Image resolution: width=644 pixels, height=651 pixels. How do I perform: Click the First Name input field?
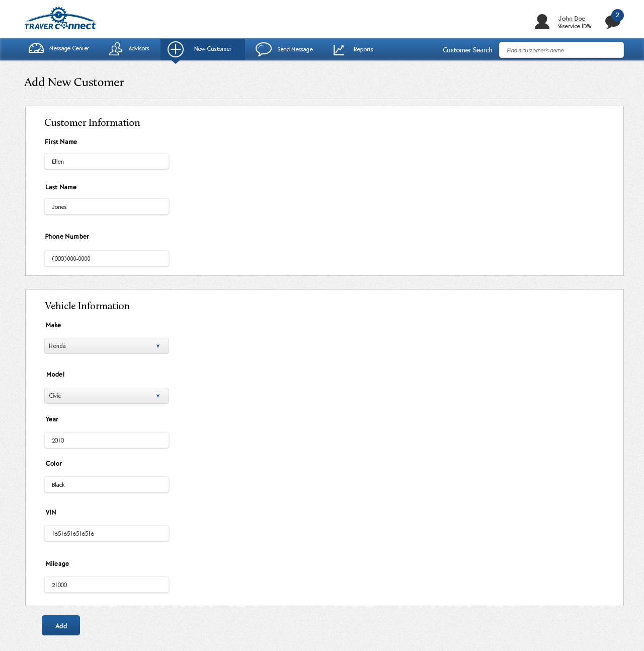[107, 162]
